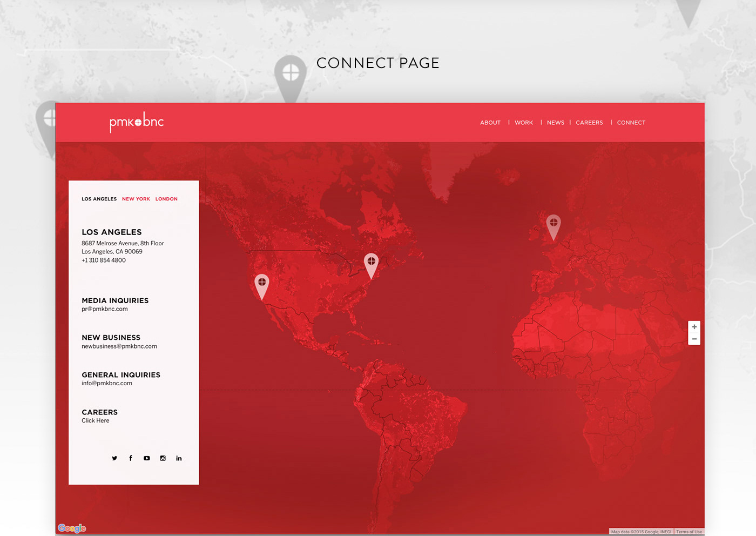756x536 pixels.
Task: Open the Connect menu item
Action: [x=631, y=123]
